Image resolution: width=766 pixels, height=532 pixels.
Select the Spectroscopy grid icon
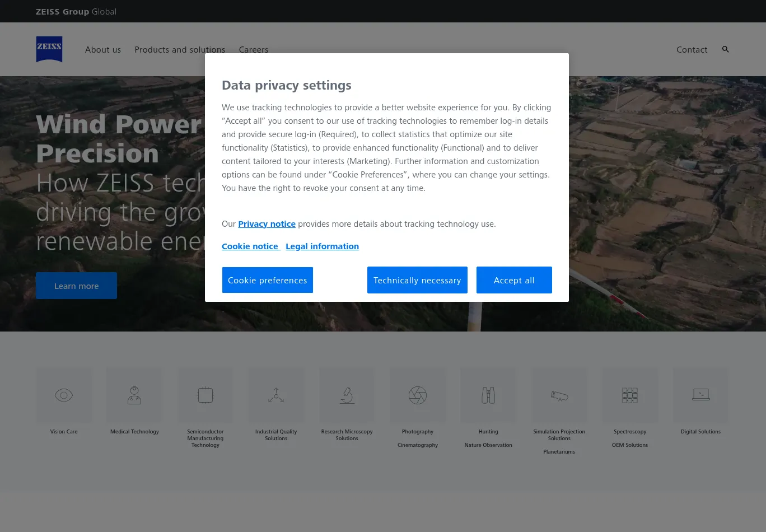click(x=630, y=395)
